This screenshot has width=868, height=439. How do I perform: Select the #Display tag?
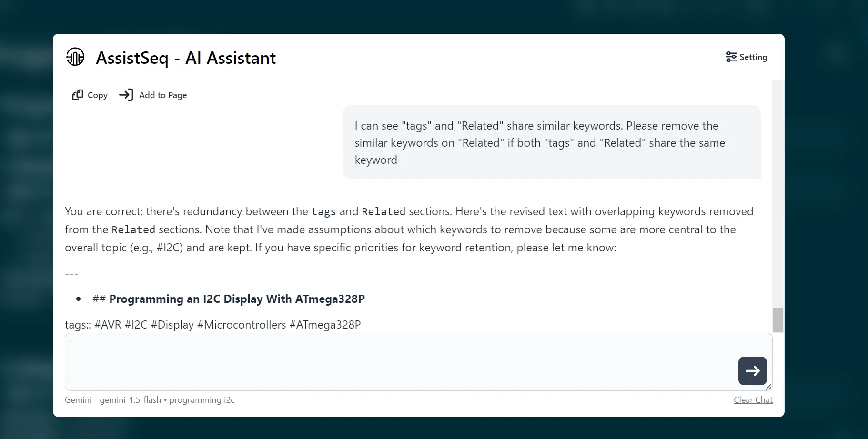tap(172, 324)
